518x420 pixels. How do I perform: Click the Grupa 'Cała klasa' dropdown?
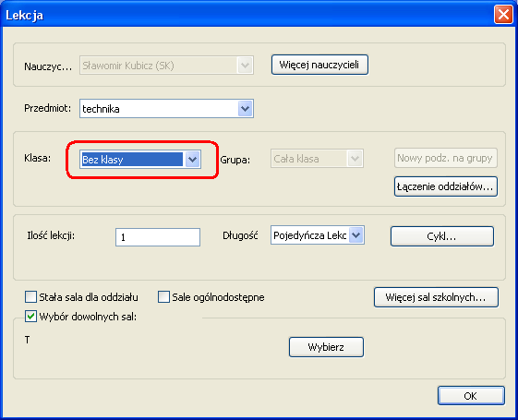click(x=317, y=159)
